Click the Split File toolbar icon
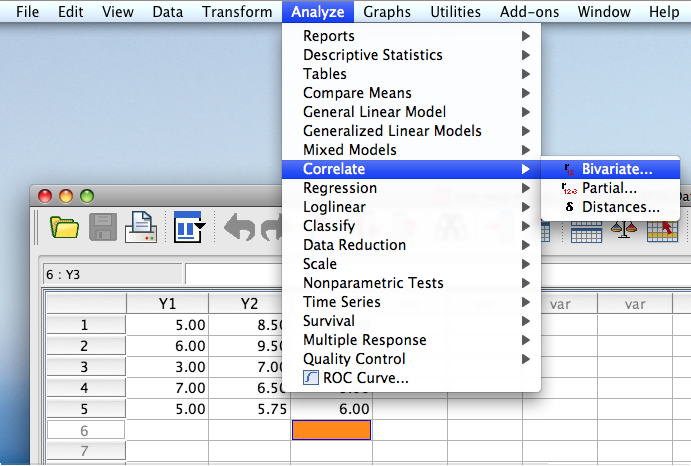The width and height of the screenshot is (691, 466). pos(586,231)
